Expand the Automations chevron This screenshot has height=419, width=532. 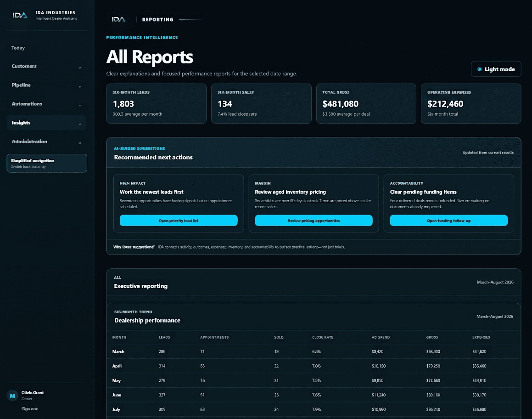pos(80,106)
